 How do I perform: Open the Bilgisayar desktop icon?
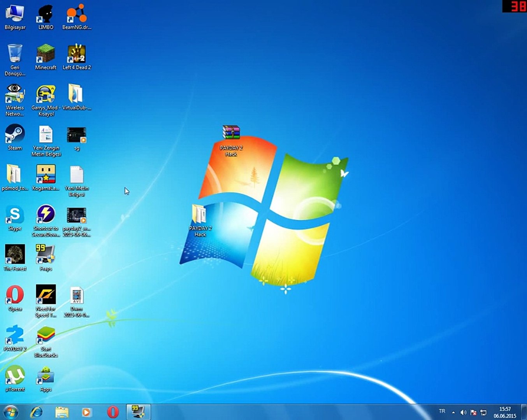coord(15,17)
